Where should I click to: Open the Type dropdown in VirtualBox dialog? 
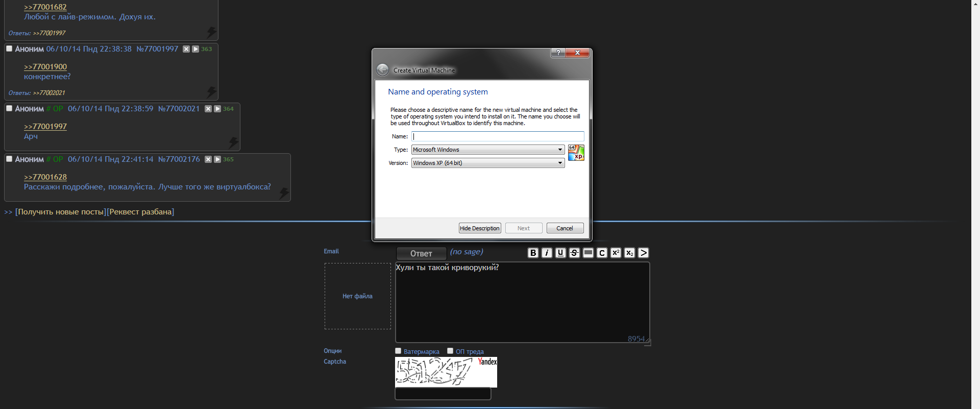click(488, 150)
